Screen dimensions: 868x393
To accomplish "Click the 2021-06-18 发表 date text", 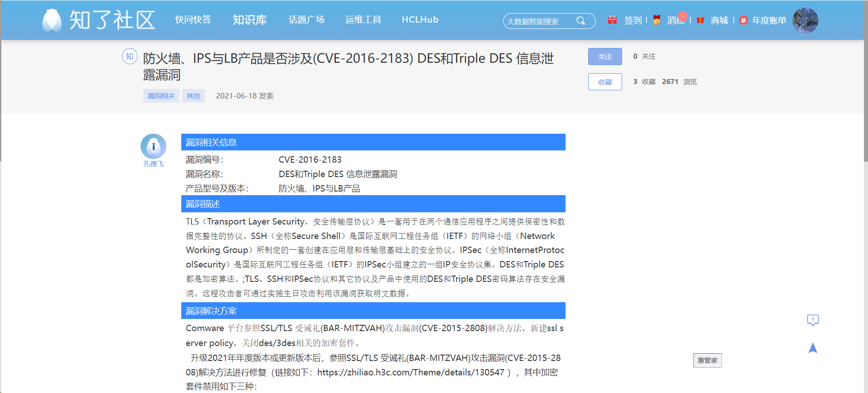I will (x=245, y=96).
